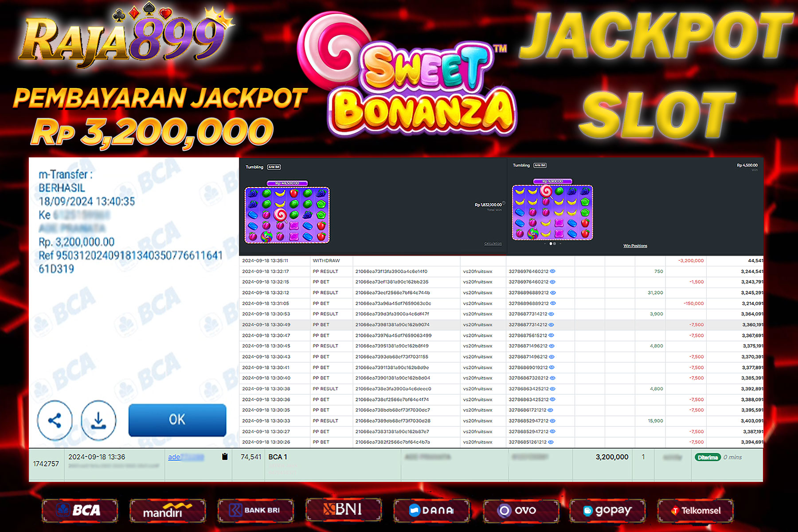Click the transaction ID 1742757
The image size is (798, 532).
coord(46,464)
